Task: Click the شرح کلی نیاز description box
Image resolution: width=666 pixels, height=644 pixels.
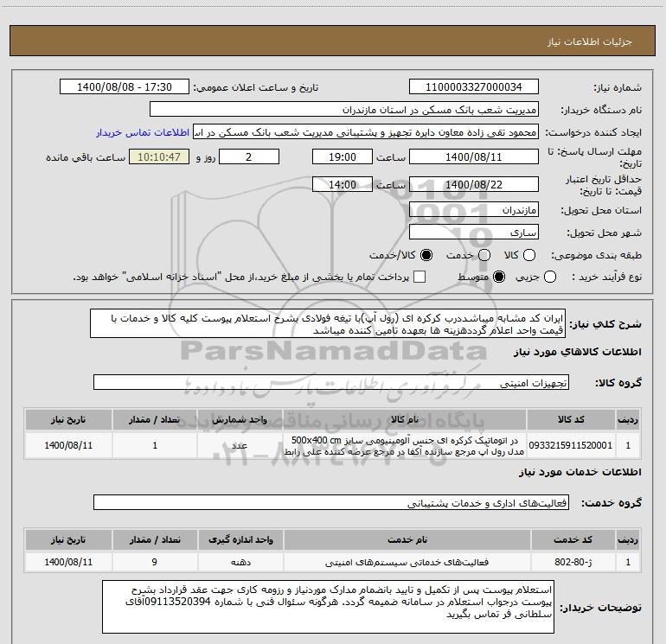Action: pyautogui.click(x=328, y=324)
